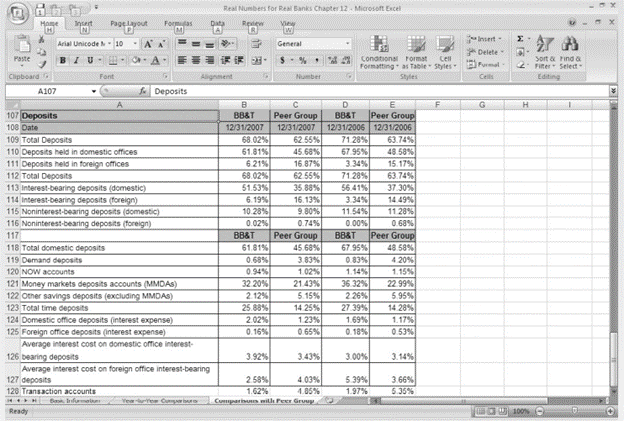Center text horizontally
624x421 pixels.
pyautogui.click(x=196, y=60)
